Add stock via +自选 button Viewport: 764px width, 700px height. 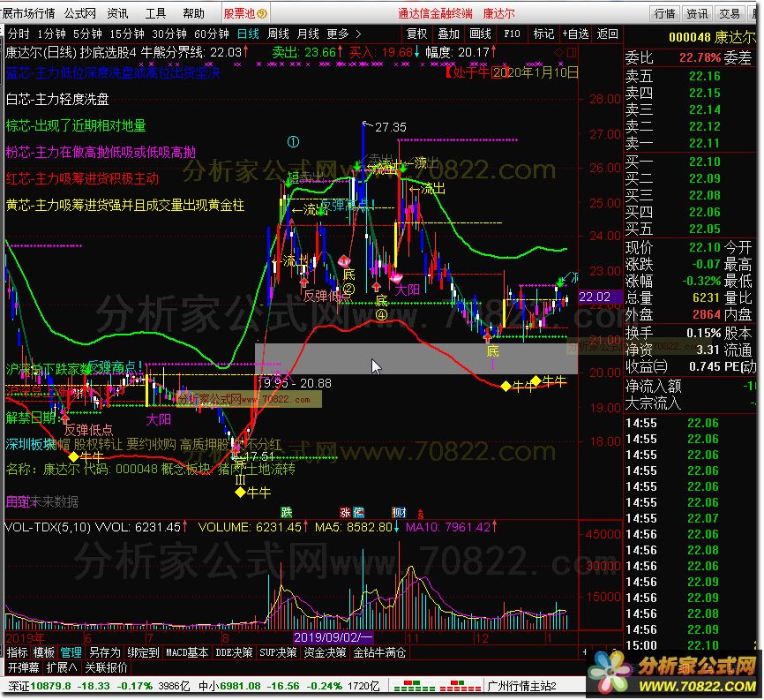575,34
